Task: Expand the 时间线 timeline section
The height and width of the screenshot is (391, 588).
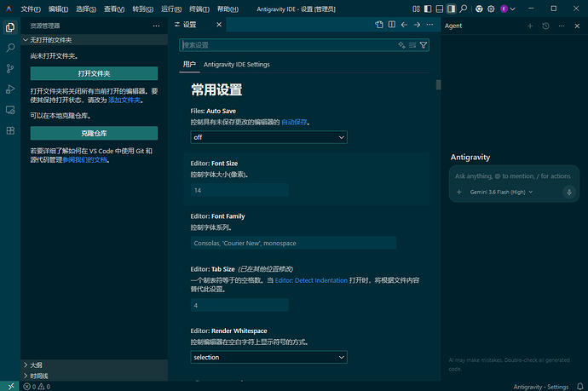Action: point(94,376)
